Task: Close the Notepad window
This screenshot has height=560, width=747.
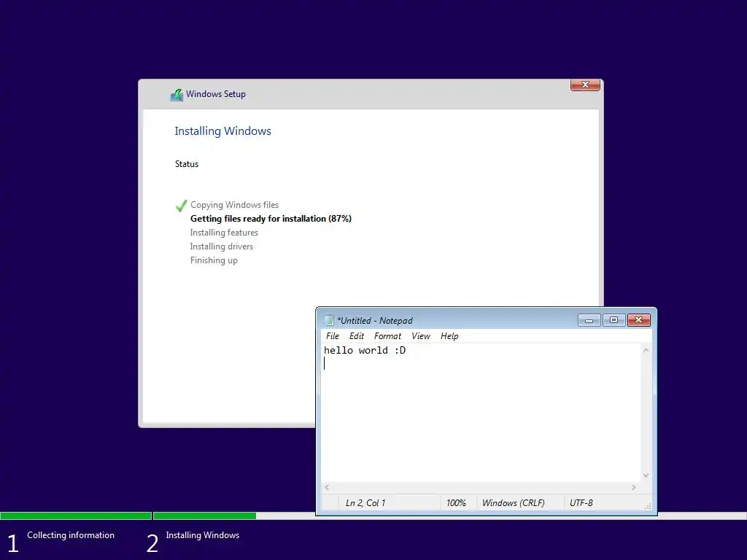Action: 638,320
